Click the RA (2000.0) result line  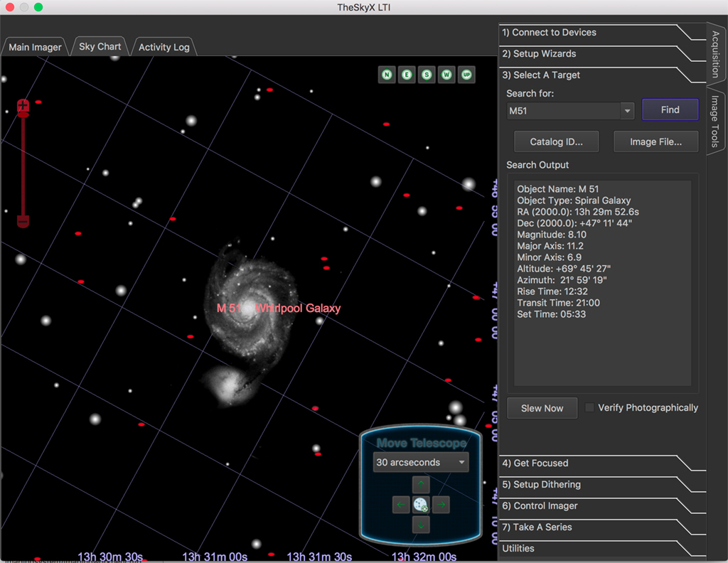click(578, 212)
